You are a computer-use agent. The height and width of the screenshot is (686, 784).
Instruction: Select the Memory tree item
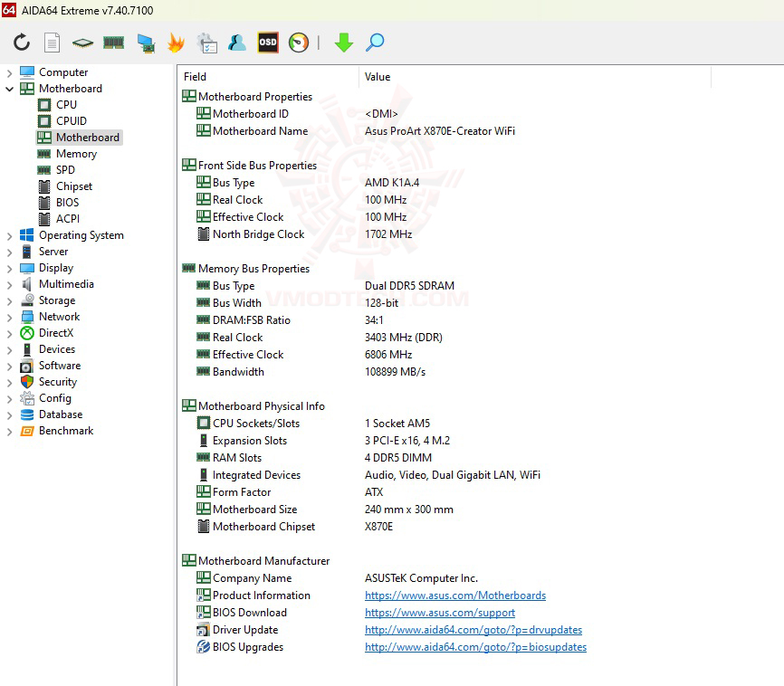(77, 154)
